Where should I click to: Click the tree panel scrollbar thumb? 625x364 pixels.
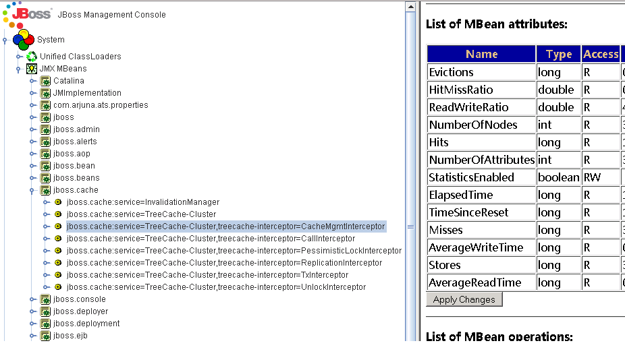tap(410, 227)
